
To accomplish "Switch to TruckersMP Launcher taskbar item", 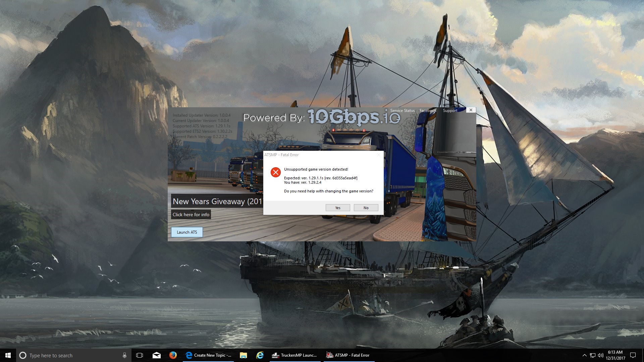I will click(294, 355).
